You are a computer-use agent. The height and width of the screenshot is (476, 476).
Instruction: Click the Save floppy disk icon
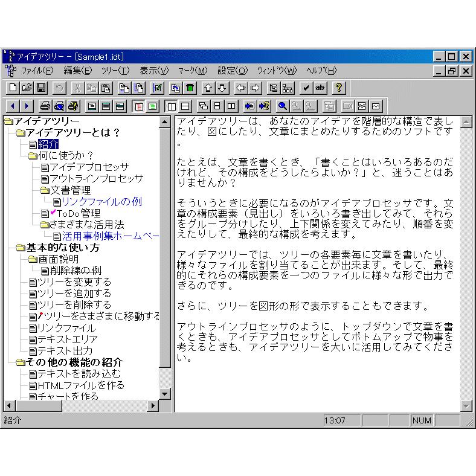[x=41, y=88]
